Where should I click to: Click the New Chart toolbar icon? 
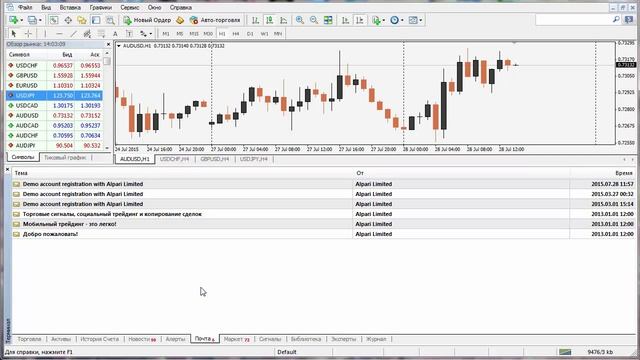coord(13,20)
